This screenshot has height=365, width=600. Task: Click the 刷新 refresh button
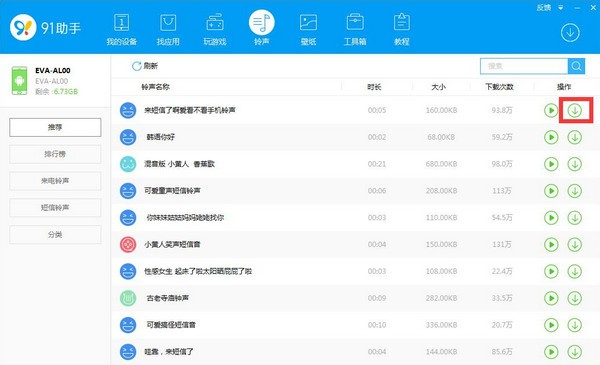point(145,66)
